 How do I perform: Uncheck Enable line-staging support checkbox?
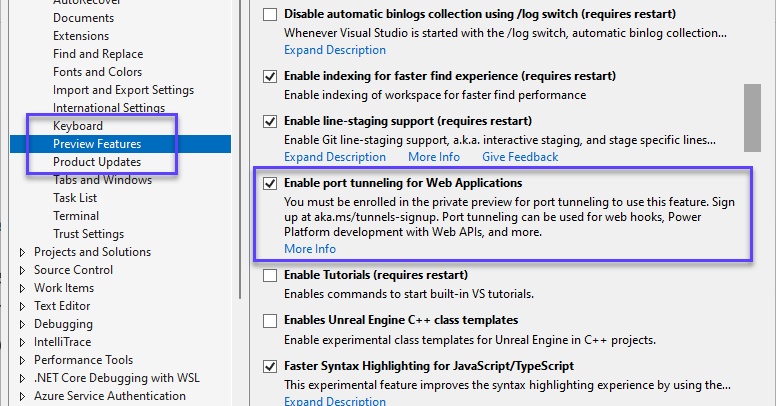click(x=270, y=121)
